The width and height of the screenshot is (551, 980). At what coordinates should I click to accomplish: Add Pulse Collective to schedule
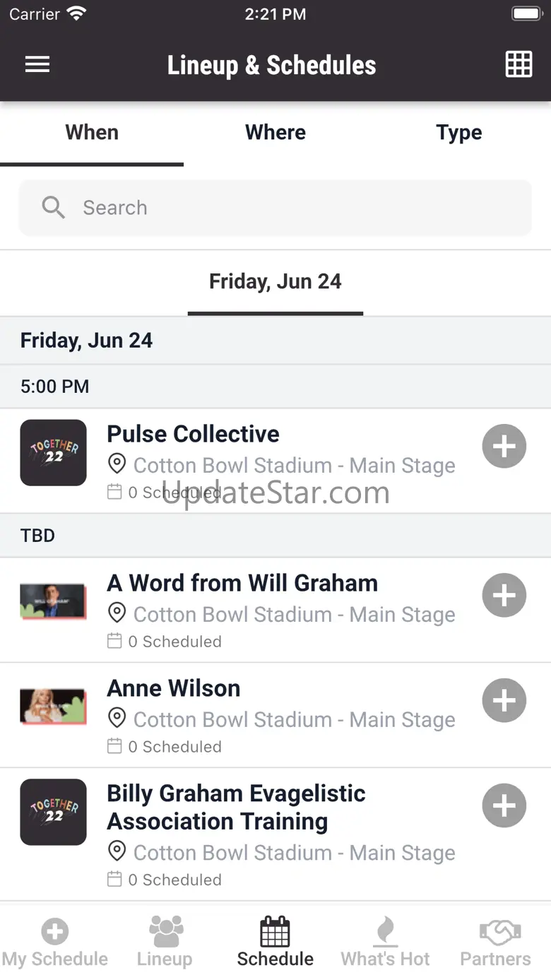pos(504,447)
